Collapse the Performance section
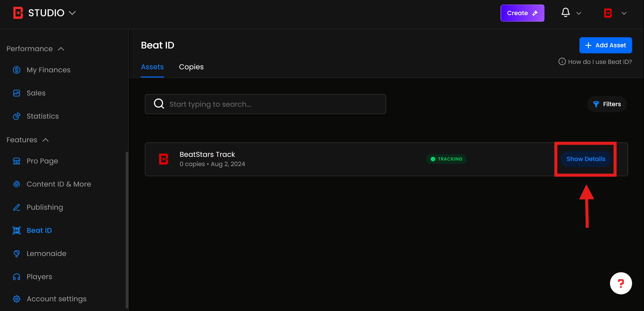This screenshot has width=644, height=311. point(61,49)
